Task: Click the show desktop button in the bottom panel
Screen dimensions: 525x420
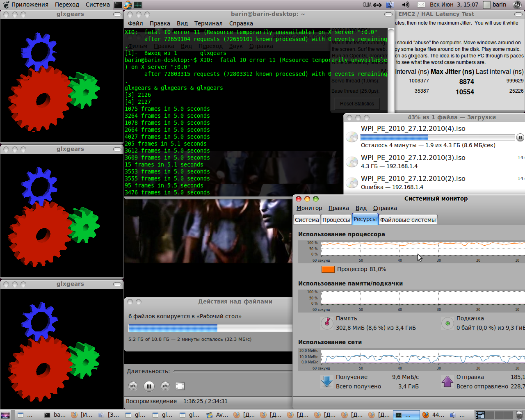Action: 6,415
